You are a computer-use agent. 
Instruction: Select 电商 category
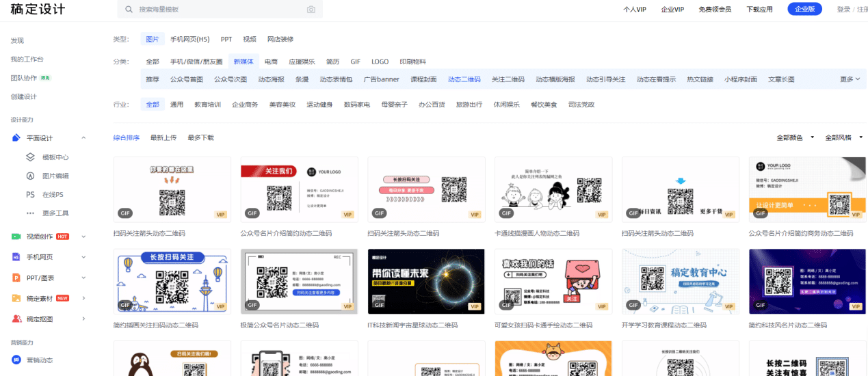click(271, 62)
